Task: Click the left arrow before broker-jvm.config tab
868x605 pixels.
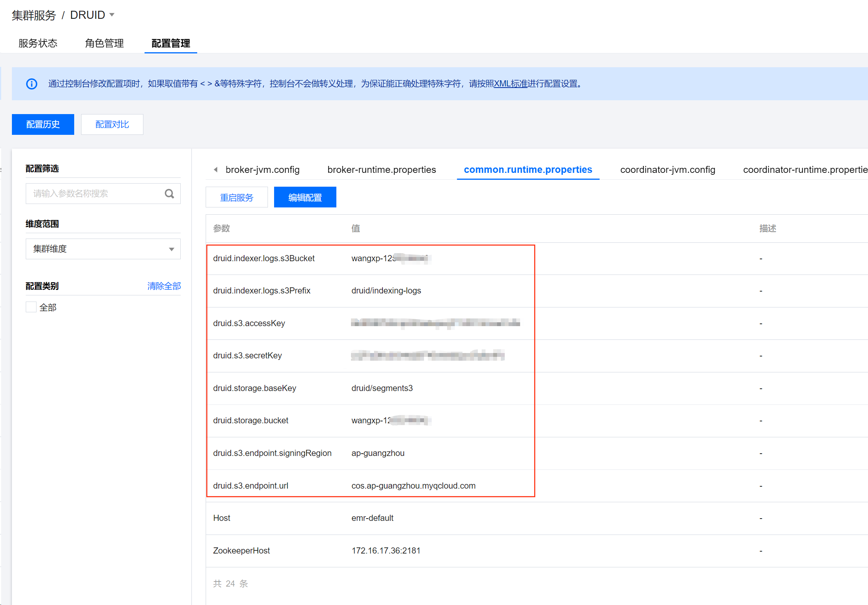Action: [x=215, y=169]
